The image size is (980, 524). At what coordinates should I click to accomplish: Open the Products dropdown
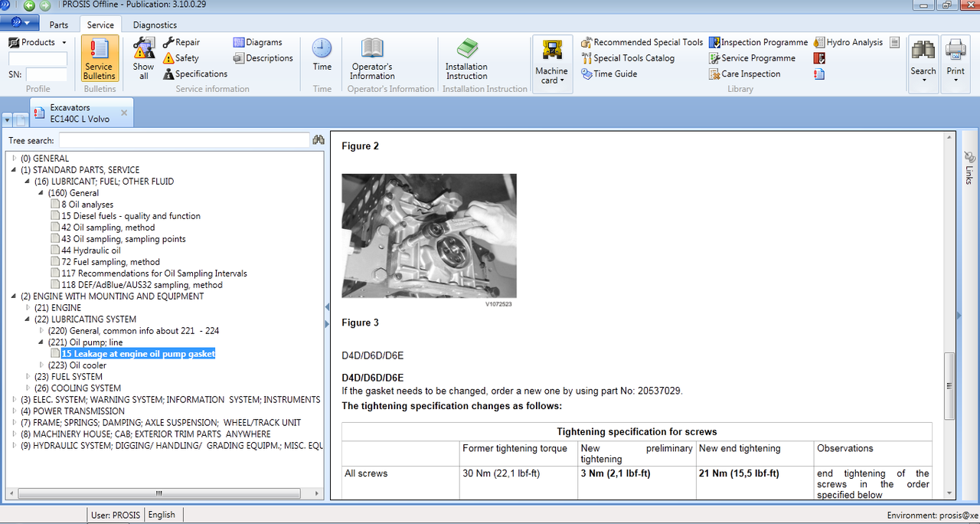click(38, 42)
